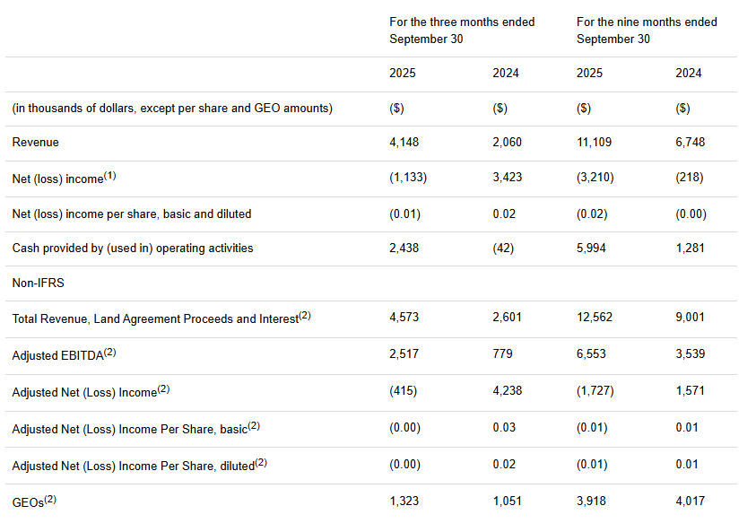756x532 pixels.
Task: Follow footnote 2 link beside GEOs
Action: coord(50,499)
